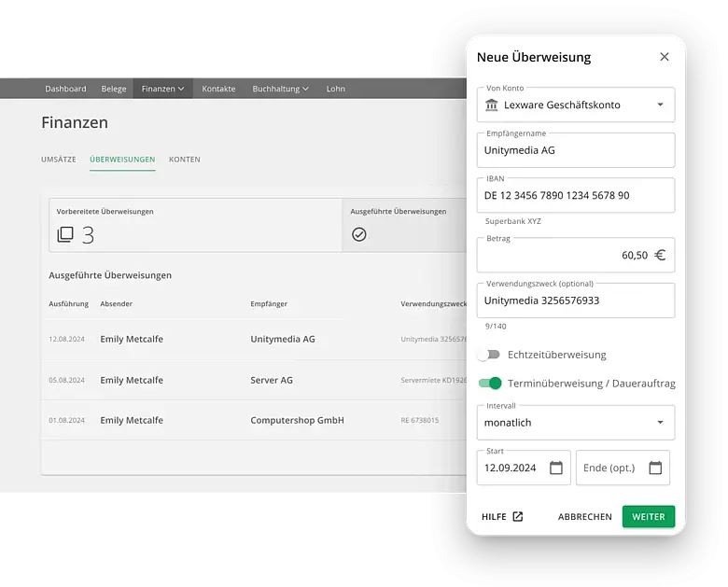The image size is (728, 587).
Task: Click the bank icon in Von Konto field
Action: [491, 105]
